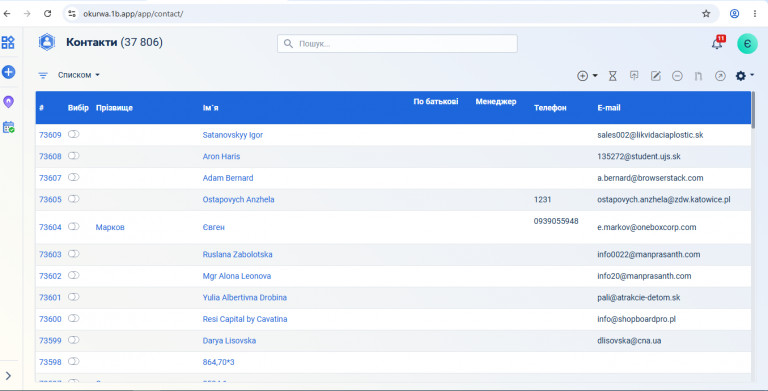The height and width of the screenshot is (391, 768).
Task: Click the Contacts hexagon logo icon
Action: [47, 42]
